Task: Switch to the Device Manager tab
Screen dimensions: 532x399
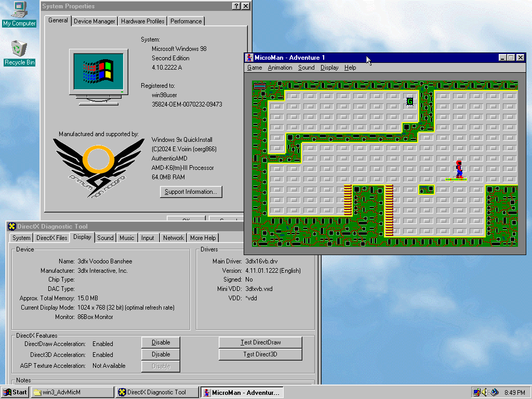Action: 95,21
